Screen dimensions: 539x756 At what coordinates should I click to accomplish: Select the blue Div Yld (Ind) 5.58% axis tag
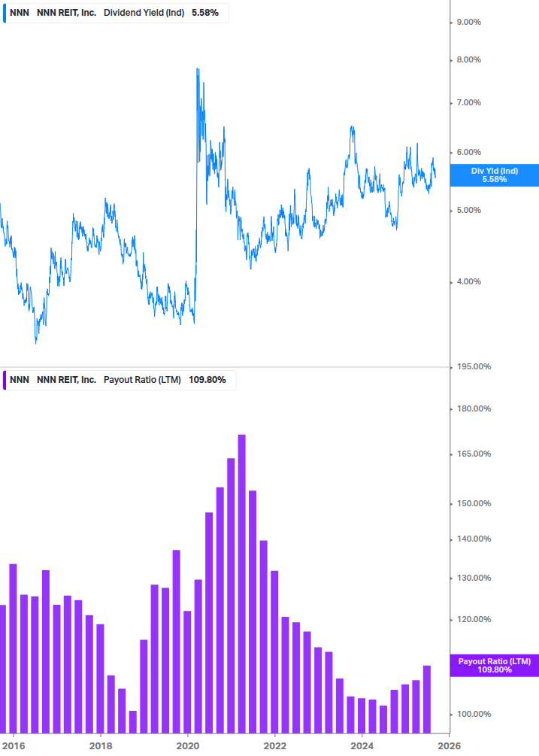pyautogui.click(x=494, y=175)
